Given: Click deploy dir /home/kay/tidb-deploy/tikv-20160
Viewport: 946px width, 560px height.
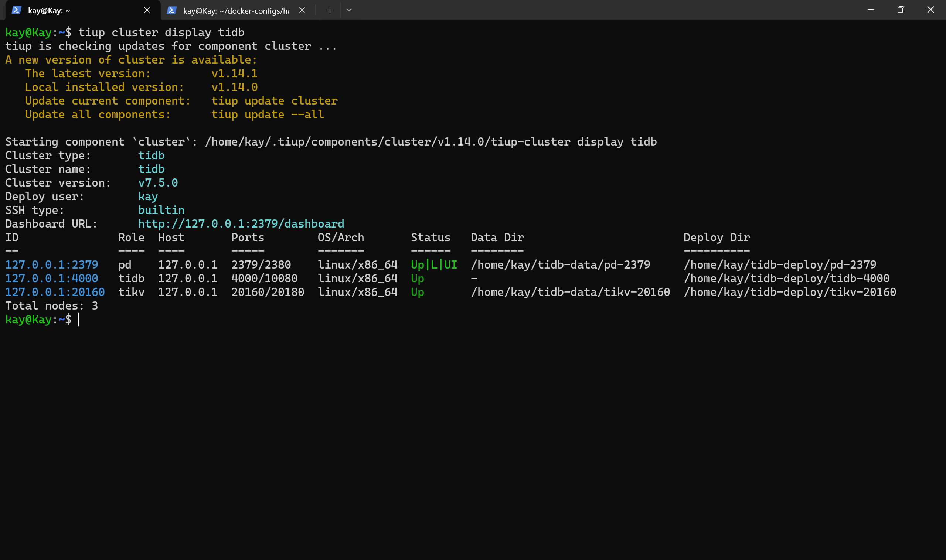Looking at the screenshot, I should (x=790, y=292).
